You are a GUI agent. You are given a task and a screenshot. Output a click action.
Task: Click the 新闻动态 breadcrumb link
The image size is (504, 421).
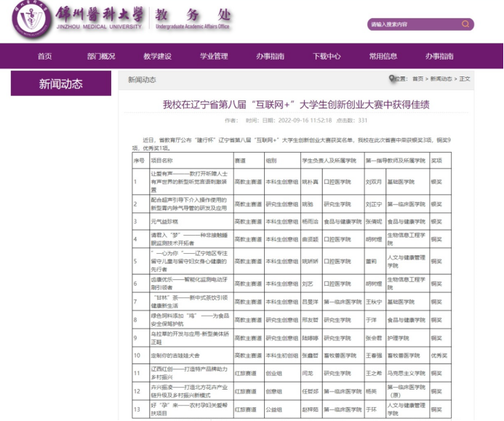click(x=441, y=79)
